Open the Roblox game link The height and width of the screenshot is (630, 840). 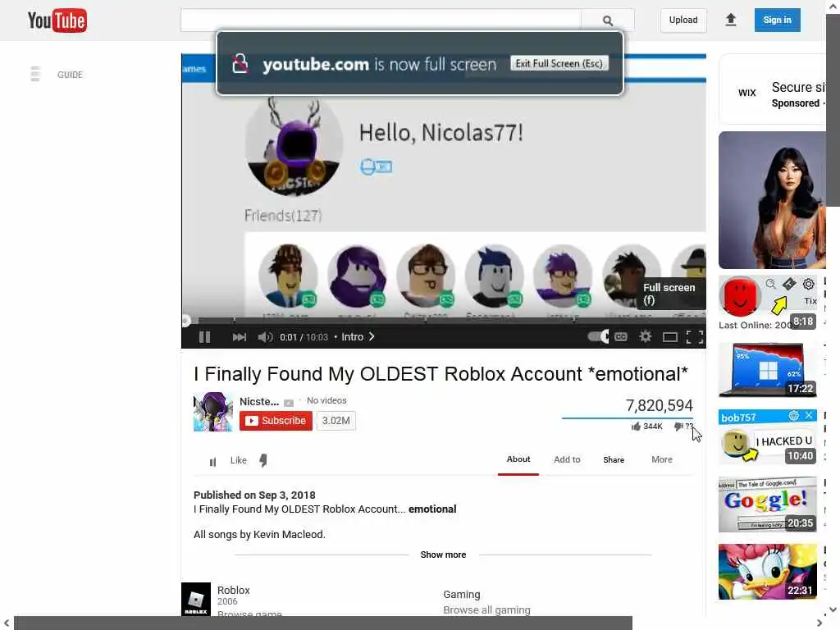234,590
